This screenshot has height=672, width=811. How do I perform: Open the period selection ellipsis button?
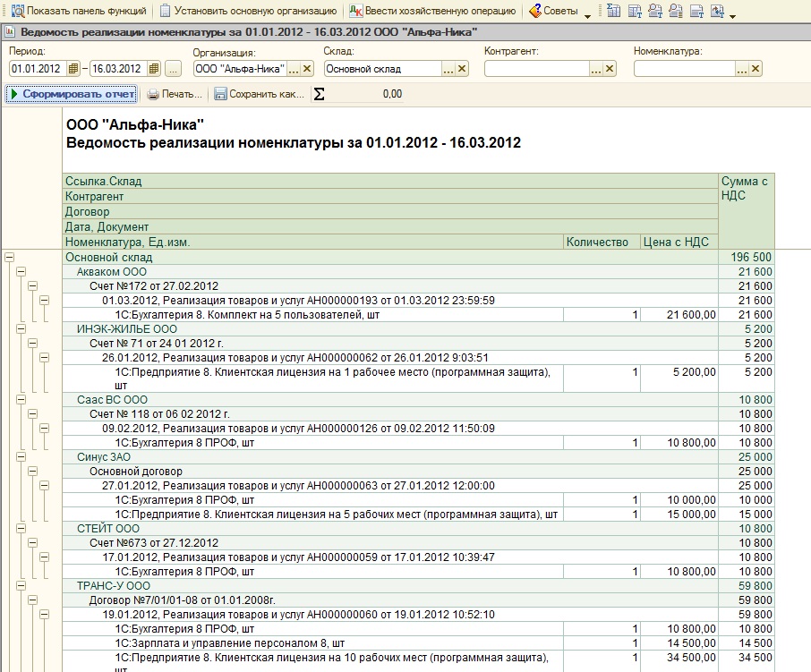174,69
